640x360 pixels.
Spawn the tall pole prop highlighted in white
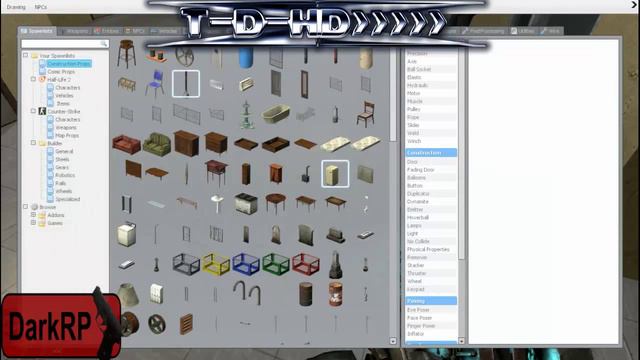click(x=186, y=84)
